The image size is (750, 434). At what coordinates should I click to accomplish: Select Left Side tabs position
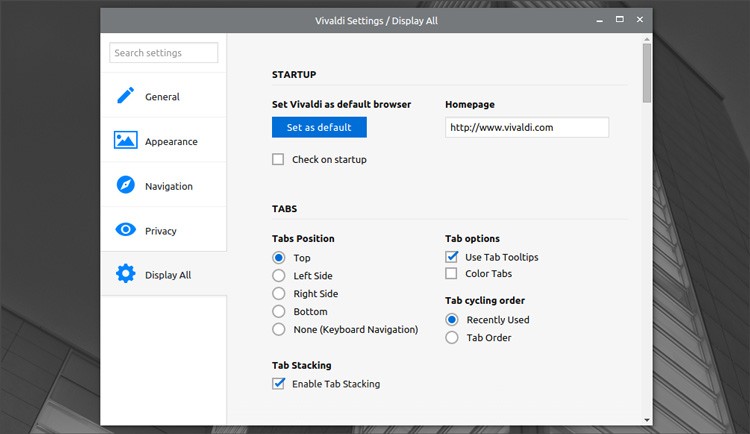(279, 275)
